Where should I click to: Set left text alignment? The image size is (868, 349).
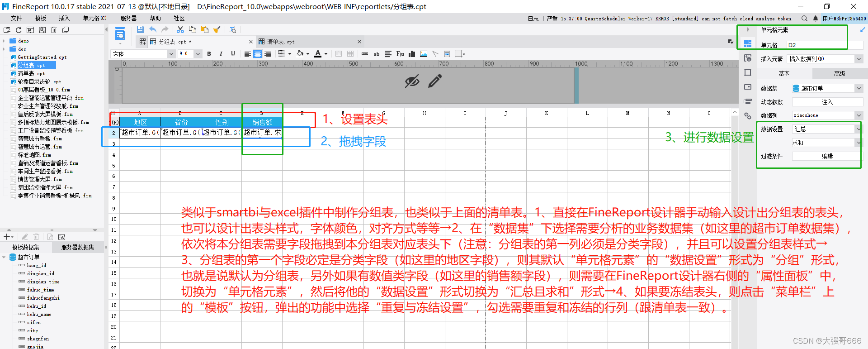[247, 54]
